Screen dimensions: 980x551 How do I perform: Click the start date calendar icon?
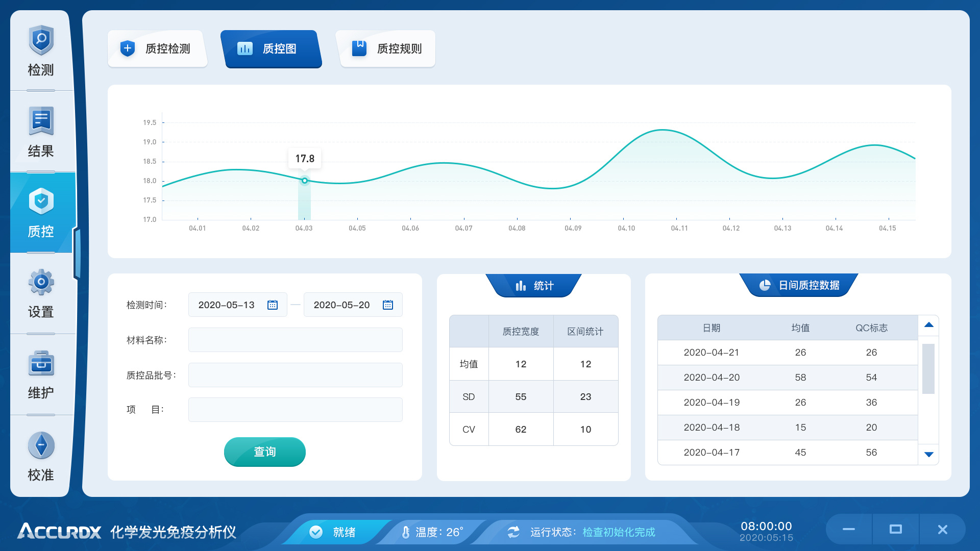pos(273,305)
